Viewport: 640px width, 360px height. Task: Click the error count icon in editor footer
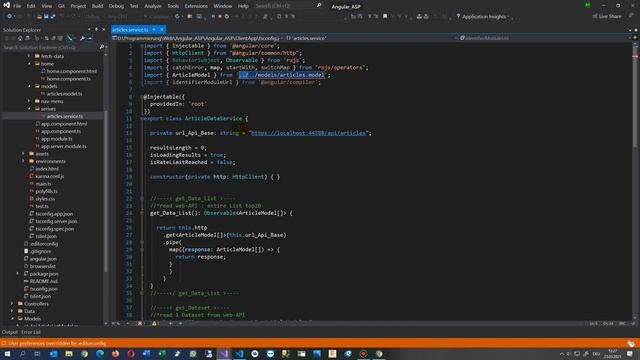(x=140, y=323)
